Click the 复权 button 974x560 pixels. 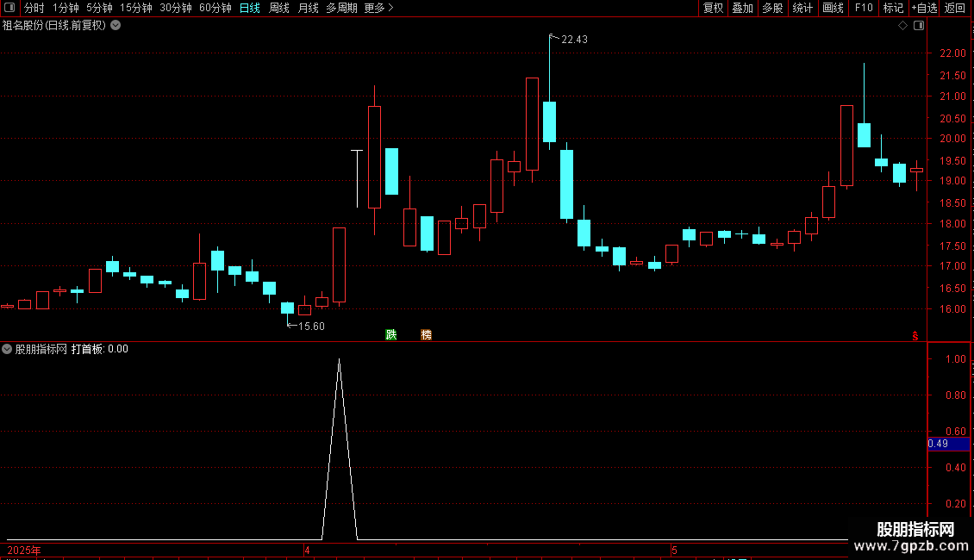point(713,8)
